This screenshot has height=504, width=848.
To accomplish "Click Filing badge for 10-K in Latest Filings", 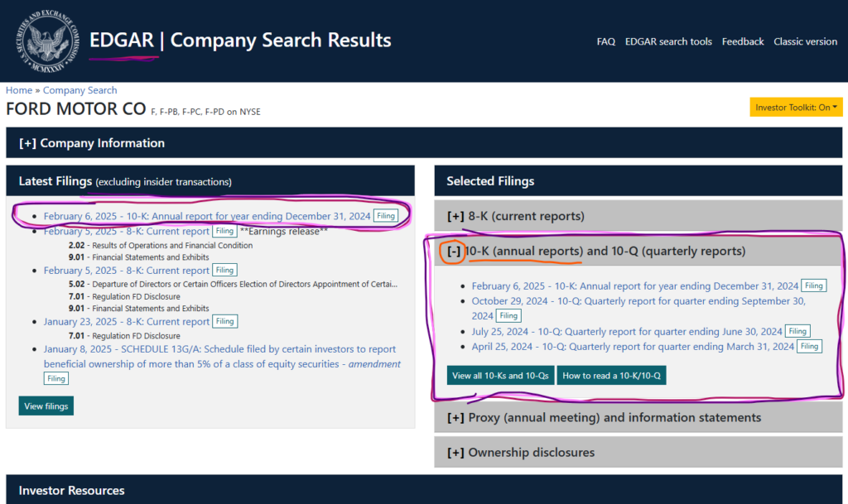I will 386,216.
